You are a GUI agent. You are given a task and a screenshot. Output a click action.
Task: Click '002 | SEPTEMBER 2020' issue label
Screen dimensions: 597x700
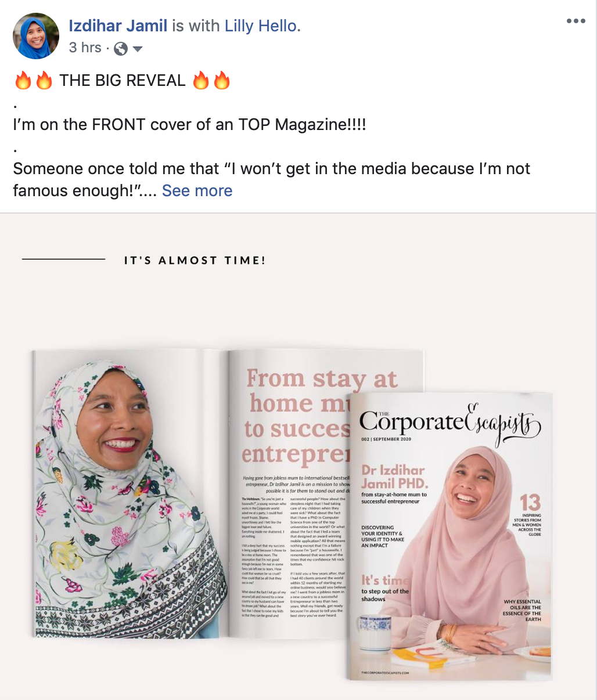pyautogui.click(x=386, y=439)
